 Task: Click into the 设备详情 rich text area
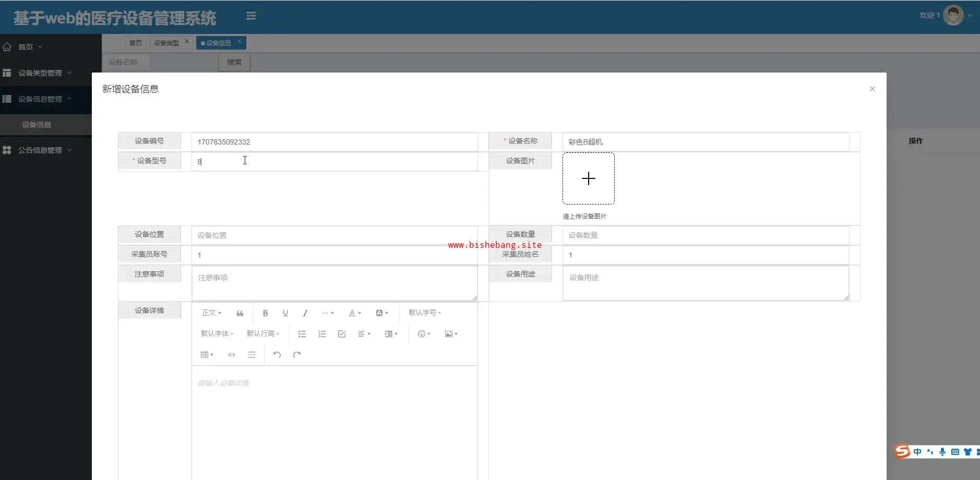pos(334,423)
